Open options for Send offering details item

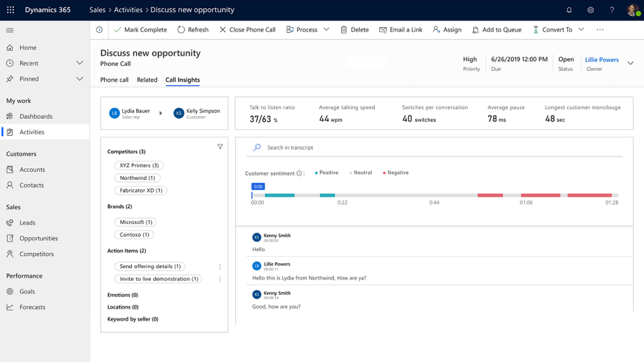[x=220, y=267]
